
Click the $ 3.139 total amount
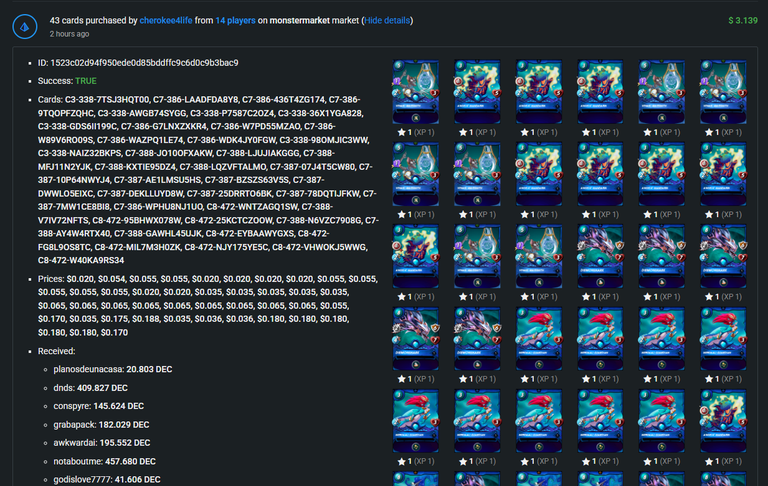coord(743,21)
